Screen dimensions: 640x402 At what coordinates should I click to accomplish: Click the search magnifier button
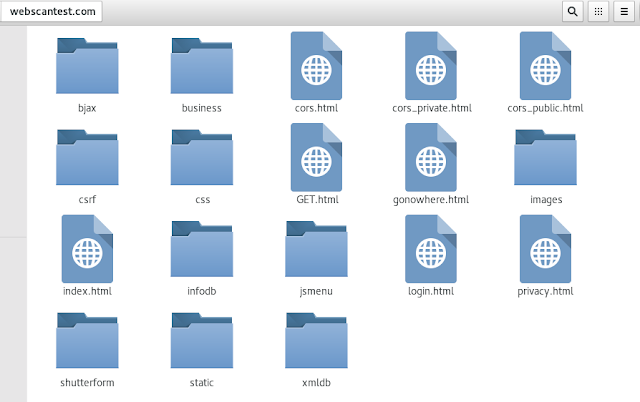coord(573,11)
